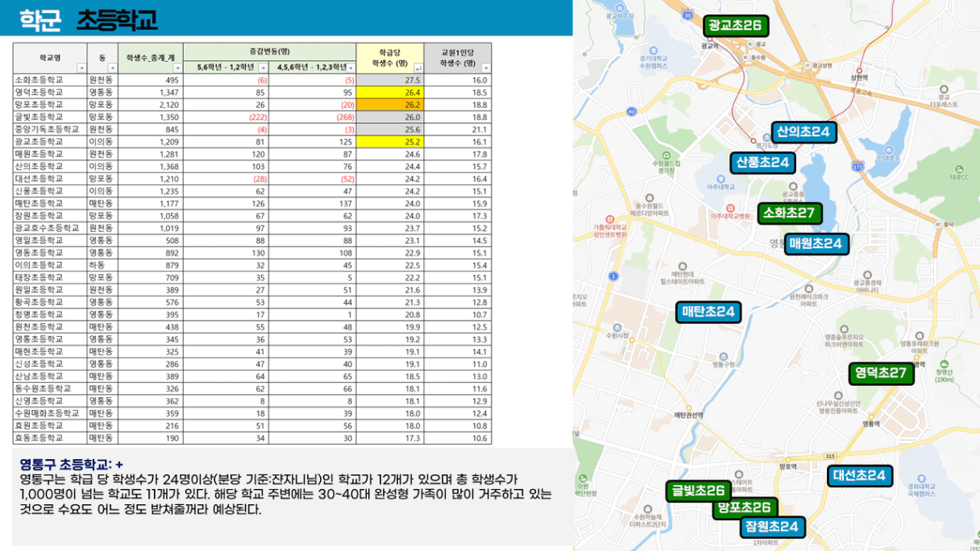Select the red (268) value cell
Viewport: 980px width, 551px height.
314,117
